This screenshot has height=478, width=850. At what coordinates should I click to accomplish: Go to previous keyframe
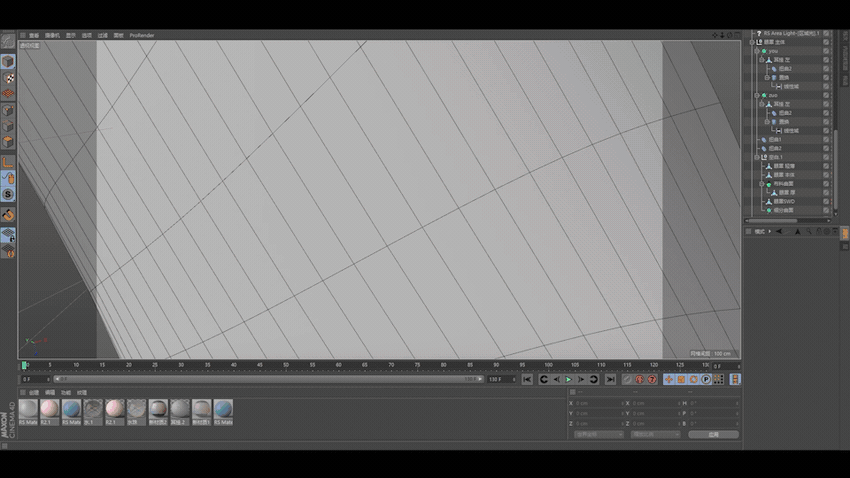(544, 379)
